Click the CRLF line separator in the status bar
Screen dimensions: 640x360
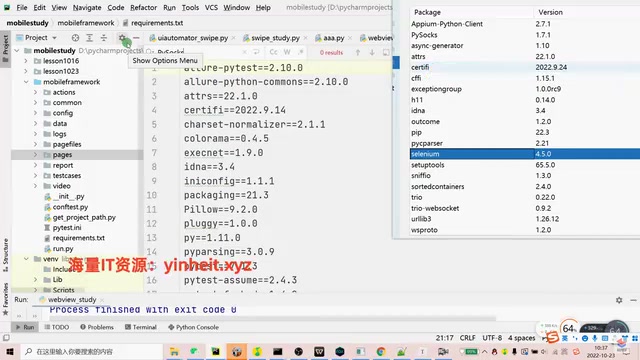pyautogui.click(x=467, y=338)
